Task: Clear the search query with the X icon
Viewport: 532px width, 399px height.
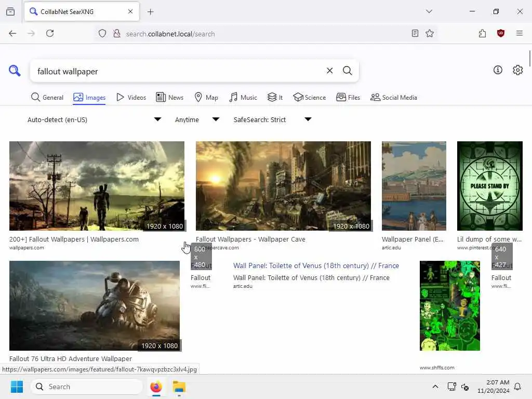Action: click(x=329, y=71)
